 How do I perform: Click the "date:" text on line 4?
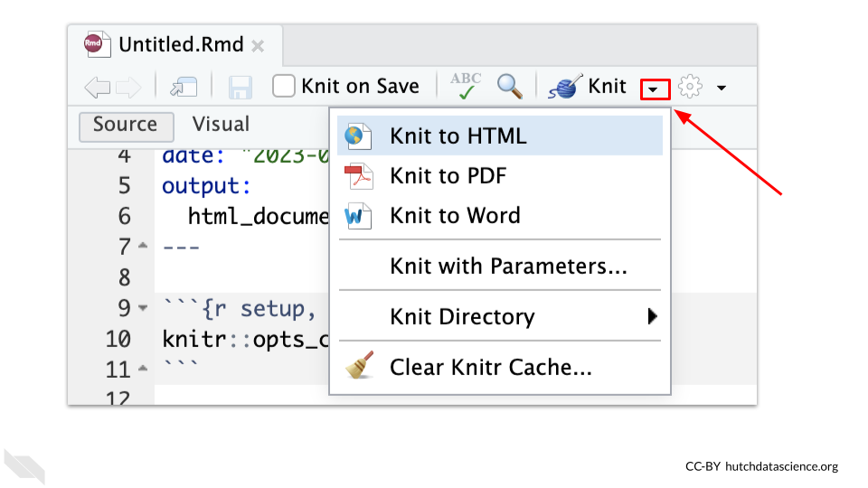pos(193,156)
